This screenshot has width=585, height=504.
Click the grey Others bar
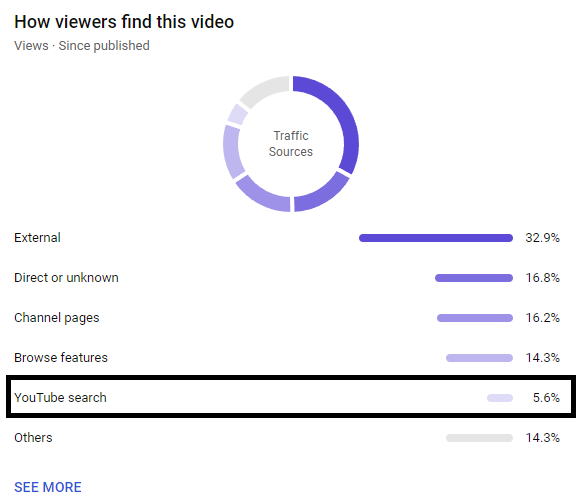click(479, 438)
